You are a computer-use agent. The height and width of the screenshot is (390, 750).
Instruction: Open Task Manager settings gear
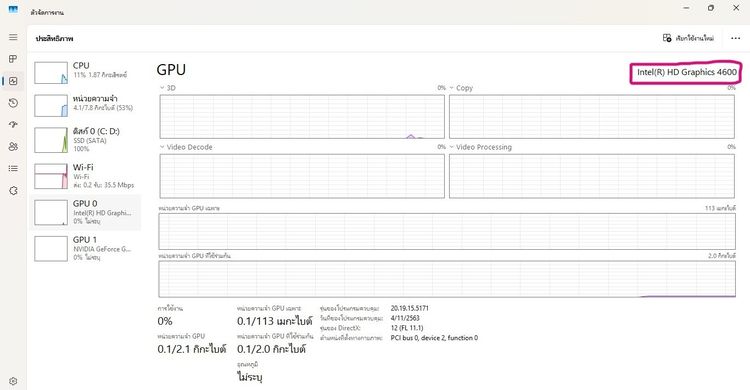coord(13,381)
